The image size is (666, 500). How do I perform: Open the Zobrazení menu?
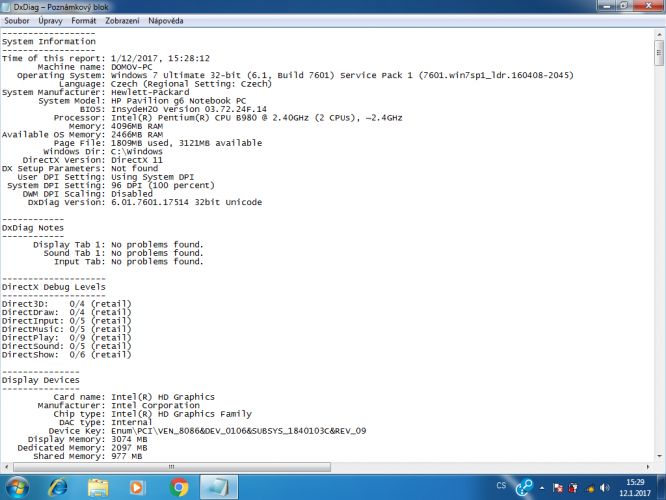122,20
